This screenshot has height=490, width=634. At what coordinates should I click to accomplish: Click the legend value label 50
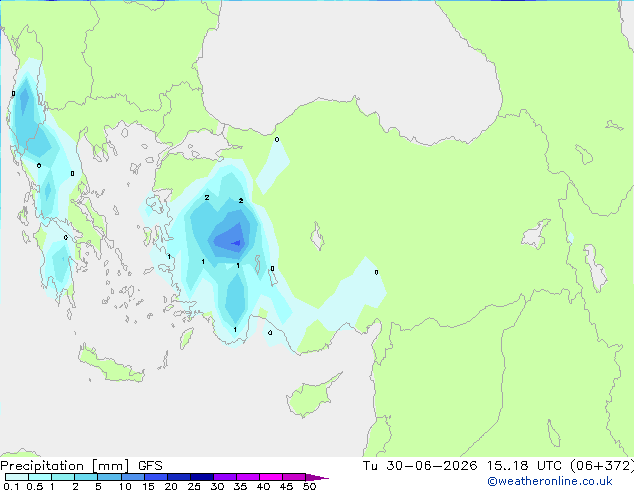(309, 486)
